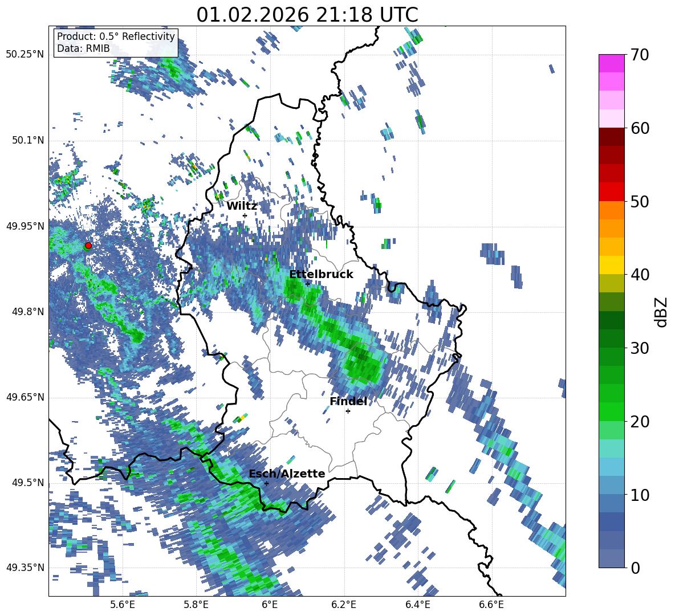Click the Ettelbruck city label
This screenshot has width=675, height=616.
[321, 275]
